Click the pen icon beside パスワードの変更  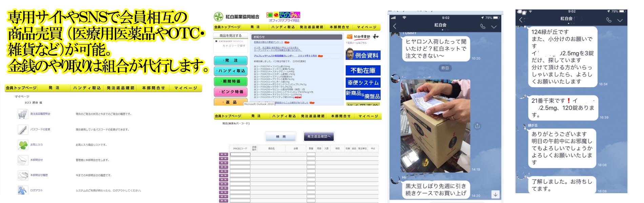pos(22,129)
